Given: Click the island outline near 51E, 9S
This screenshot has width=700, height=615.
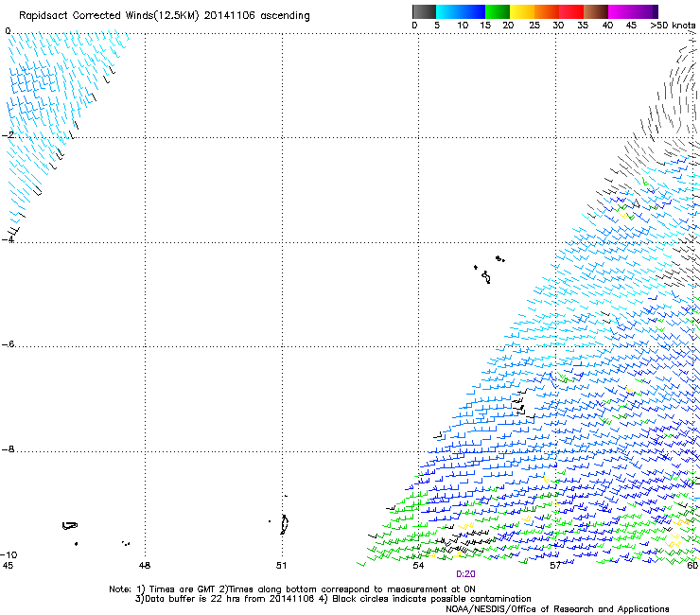Looking at the screenshot, I should point(284,524).
